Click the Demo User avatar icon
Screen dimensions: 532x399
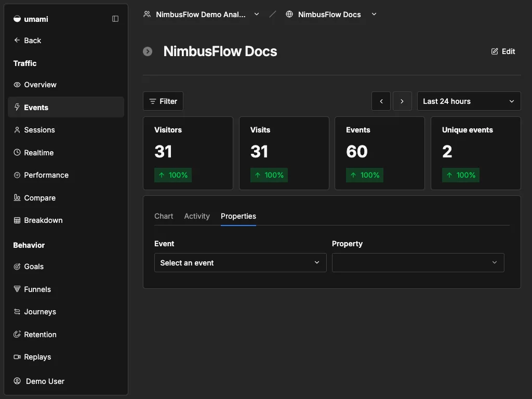click(17, 381)
